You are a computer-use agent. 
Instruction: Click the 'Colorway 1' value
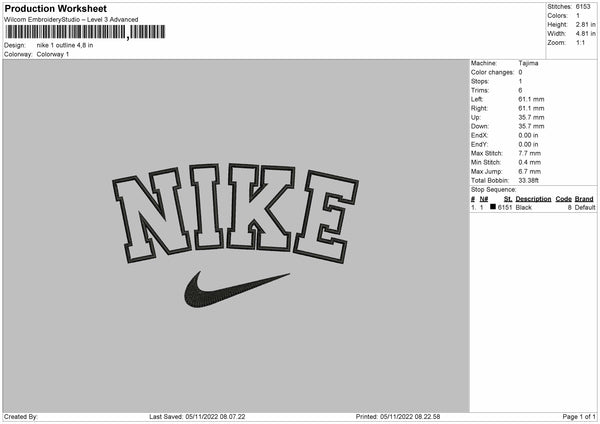pos(53,54)
